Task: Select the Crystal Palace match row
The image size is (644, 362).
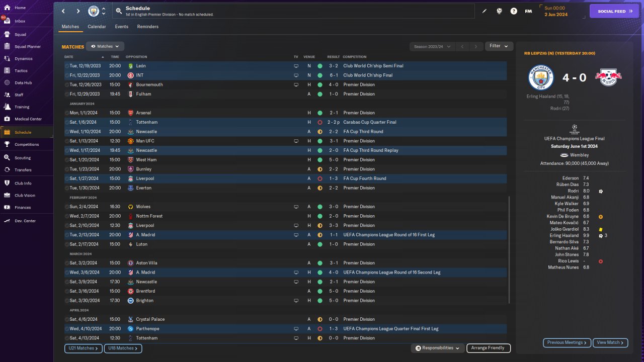Action: [x=285, y=319]
